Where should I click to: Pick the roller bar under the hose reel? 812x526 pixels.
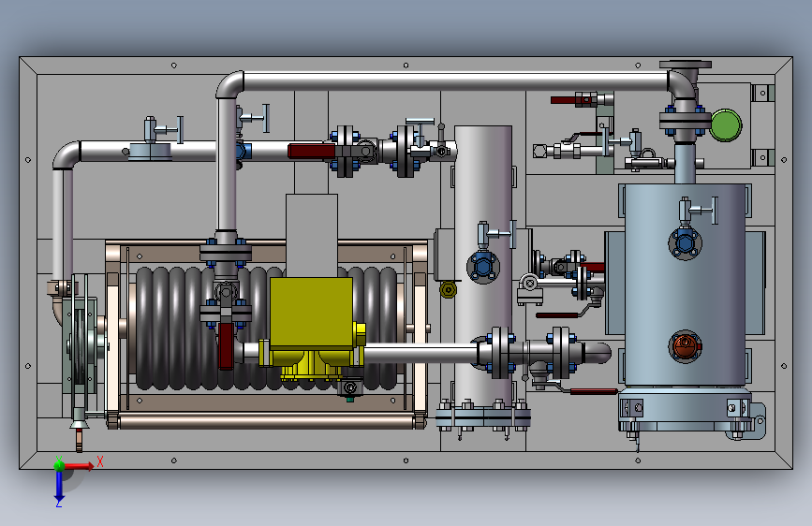267,421
